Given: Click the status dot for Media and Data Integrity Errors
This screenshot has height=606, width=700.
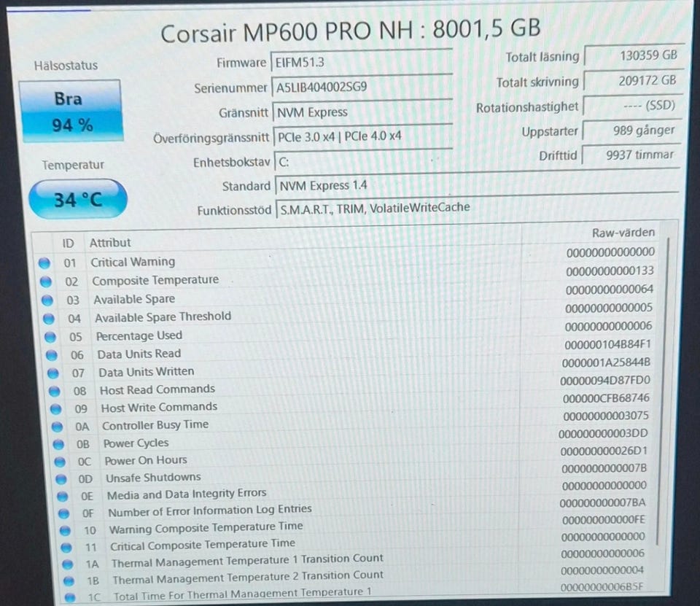Looking at the screenshot, I should click(x=62, y=497).
